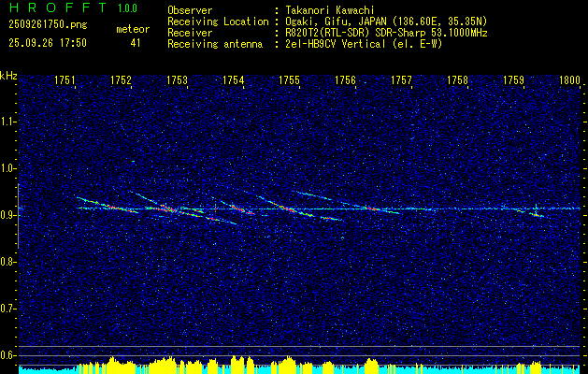Click the 1754 time marker
The width and height of the screenshot is (588, 374).
(234, 79)
